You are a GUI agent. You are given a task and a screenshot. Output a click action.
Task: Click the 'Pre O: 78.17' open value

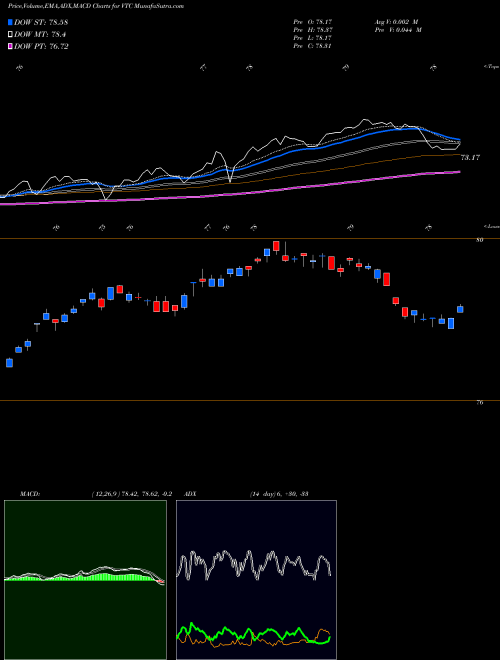tap(313, 21)
